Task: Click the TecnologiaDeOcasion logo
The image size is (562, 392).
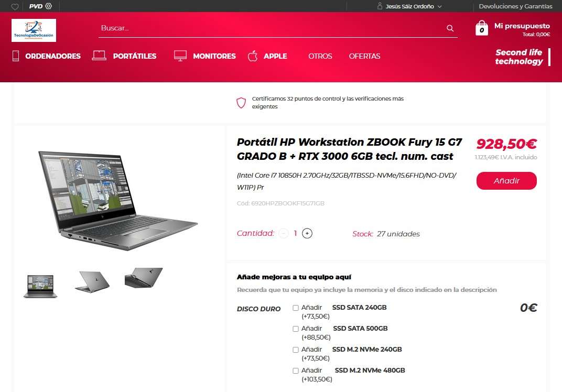Action: [34, 30]
